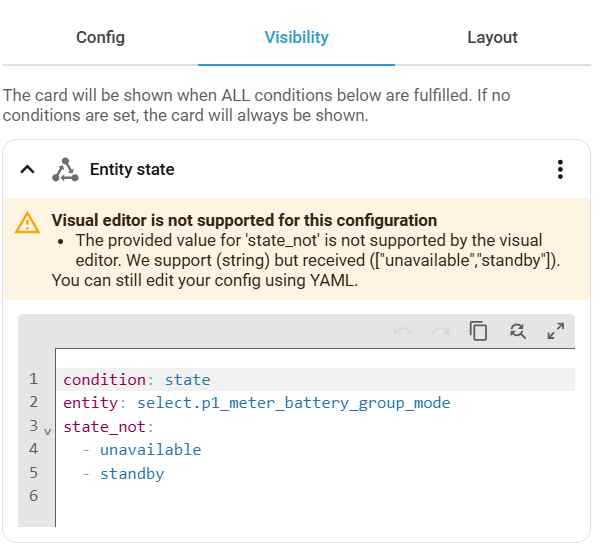This screenshot has height=549, width=604.
Task: Click the 'Entity state' heading
Action: pyautogui.click(x=132, y=170)
